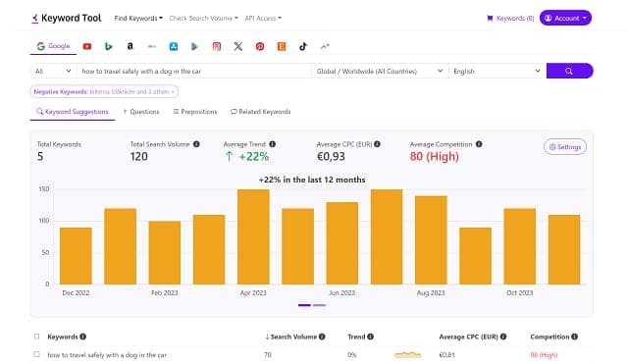
Task: Edit the Negative Keywords filter pill
Action: pyautogui.click(x=104, y=91)
